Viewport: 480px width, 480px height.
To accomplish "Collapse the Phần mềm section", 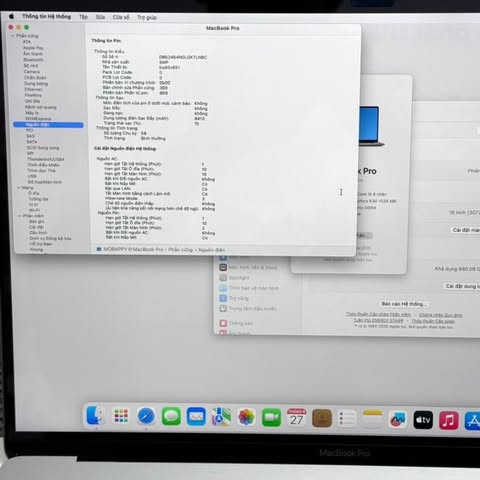I will point(19,216).
